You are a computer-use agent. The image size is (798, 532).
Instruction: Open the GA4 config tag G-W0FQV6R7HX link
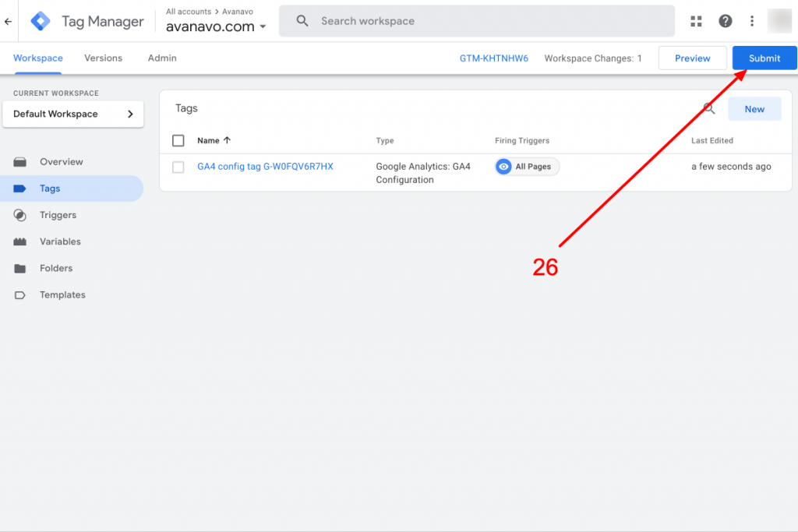pyautogui.click(x=265, y=167)
